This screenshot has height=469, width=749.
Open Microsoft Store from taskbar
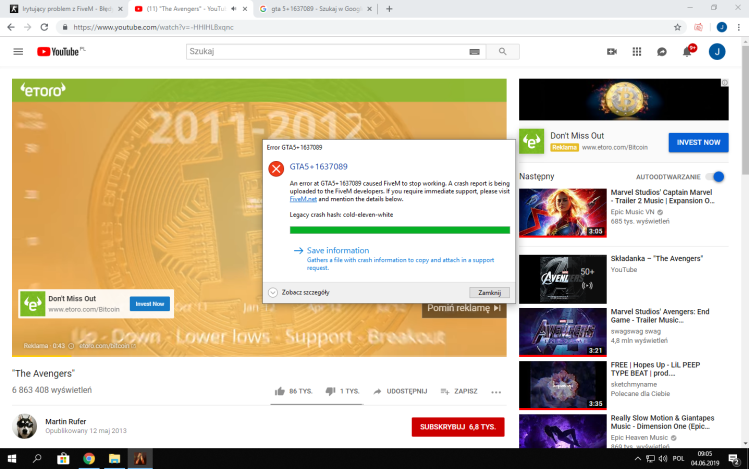pyautogui.click(x=63, y=459)
